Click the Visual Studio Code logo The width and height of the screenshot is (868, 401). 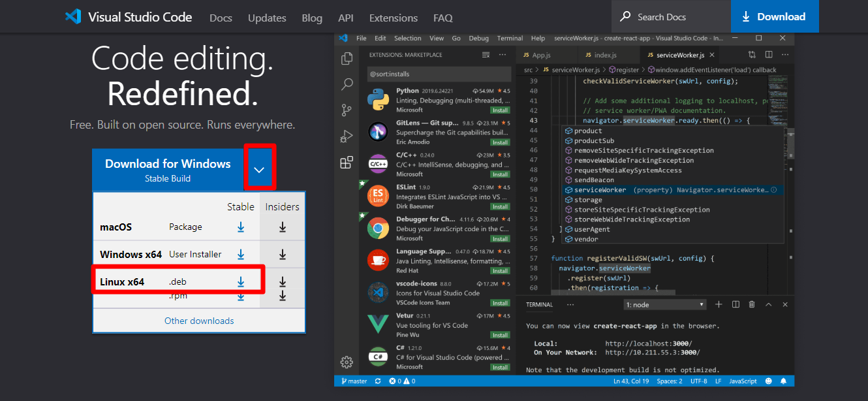[x=72, y=17]
